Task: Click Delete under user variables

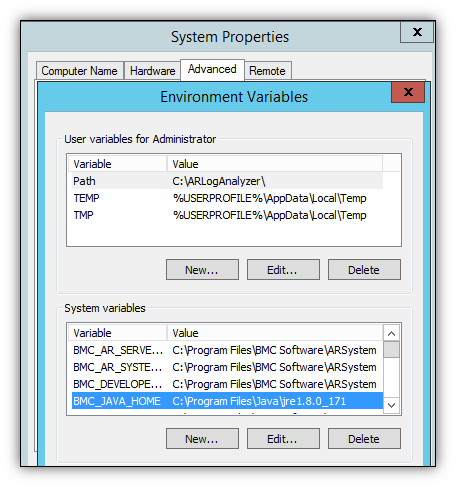Action: coord(364,270)
